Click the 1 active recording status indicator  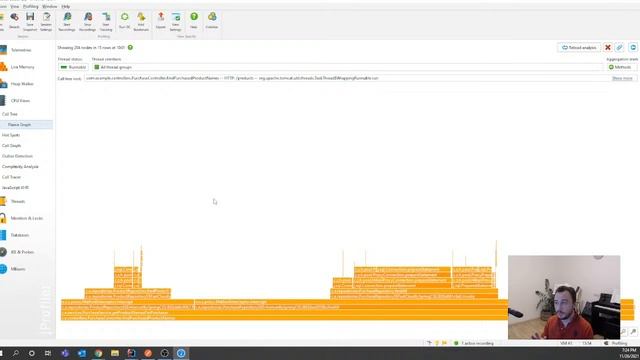coord(473,343)
